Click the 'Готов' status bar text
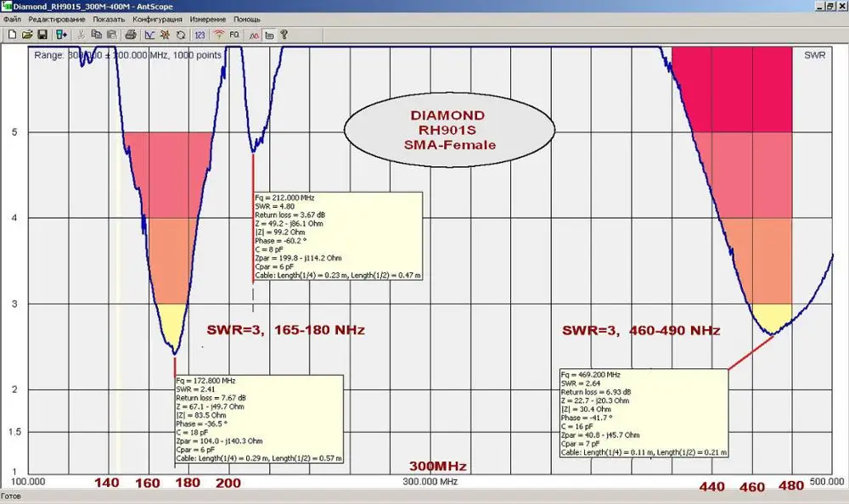The height and width of the screenshot is (504, 849). 11,496
